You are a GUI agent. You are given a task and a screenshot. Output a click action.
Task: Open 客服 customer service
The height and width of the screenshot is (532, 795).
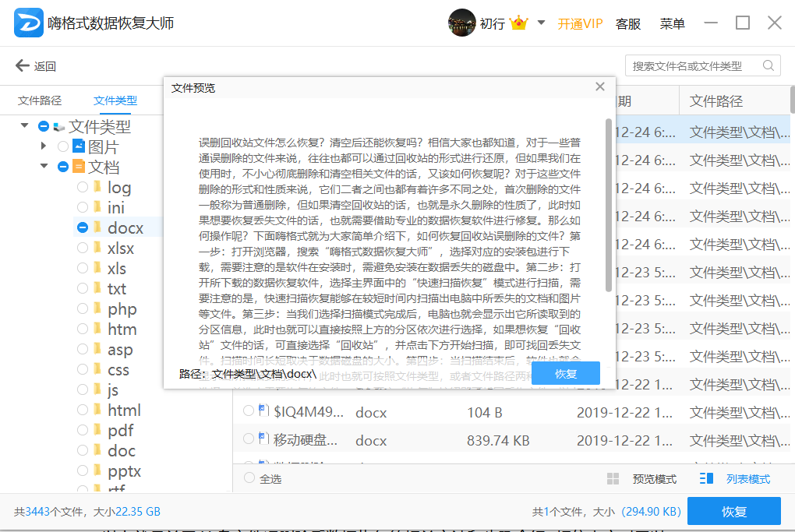[x=627, y=24]
